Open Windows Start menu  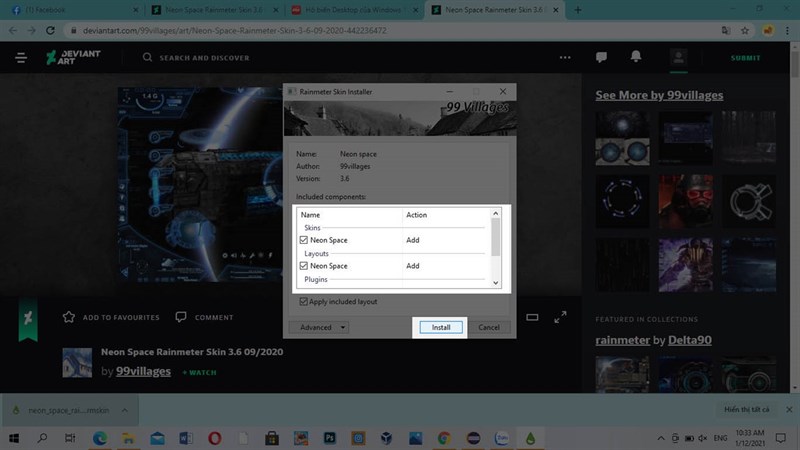tap(14, 438)
